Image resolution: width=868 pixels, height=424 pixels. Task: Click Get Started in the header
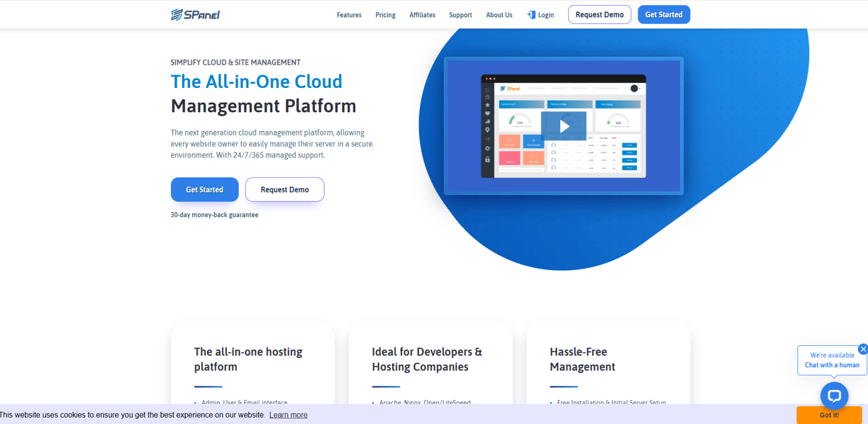[x=664, y=14]
